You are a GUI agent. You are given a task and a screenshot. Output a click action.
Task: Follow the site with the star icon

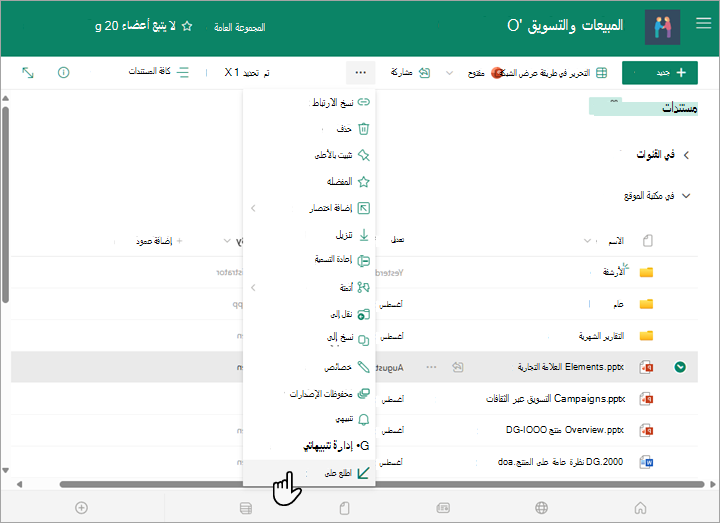tap(187, 26)
